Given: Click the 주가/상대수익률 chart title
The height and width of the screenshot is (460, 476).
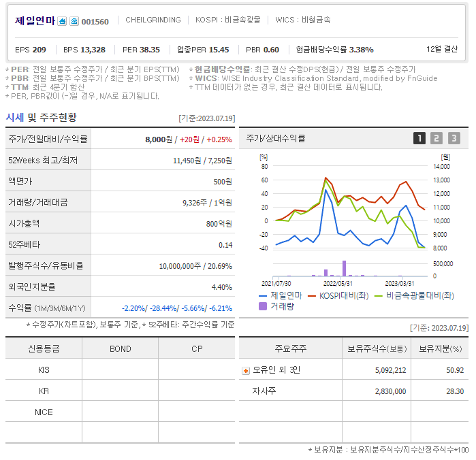Looking at the screenshot, I should pos(275,138).
